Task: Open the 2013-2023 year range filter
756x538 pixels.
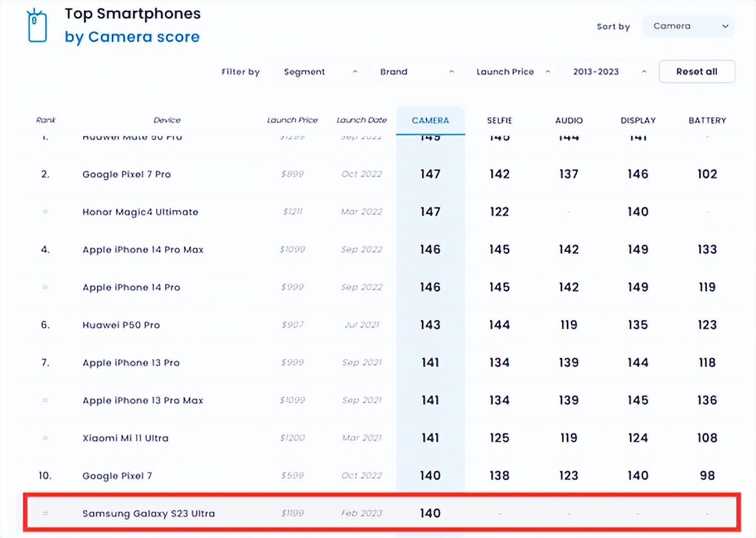Action: click(608, 72)
